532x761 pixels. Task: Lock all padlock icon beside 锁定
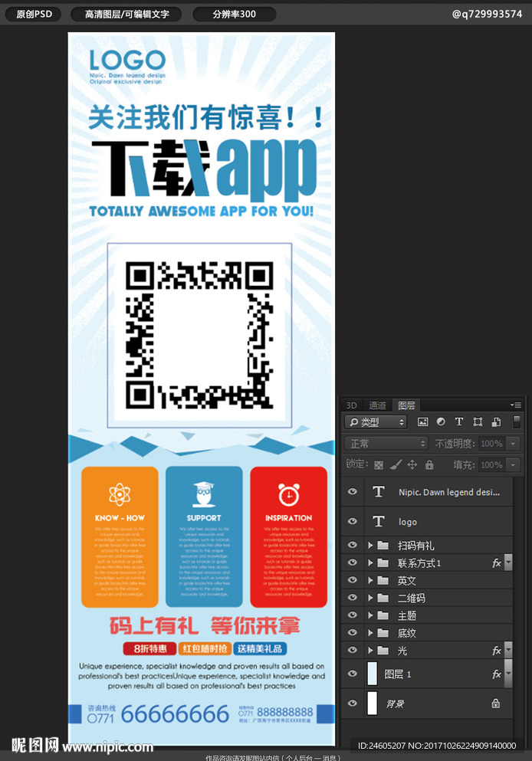[x=429, y=465]
